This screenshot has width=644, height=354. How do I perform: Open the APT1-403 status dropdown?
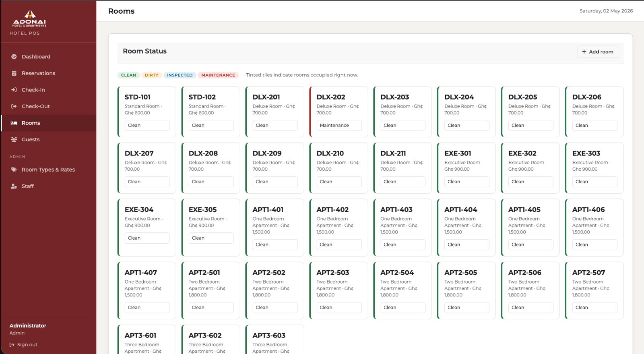[403, 244]
